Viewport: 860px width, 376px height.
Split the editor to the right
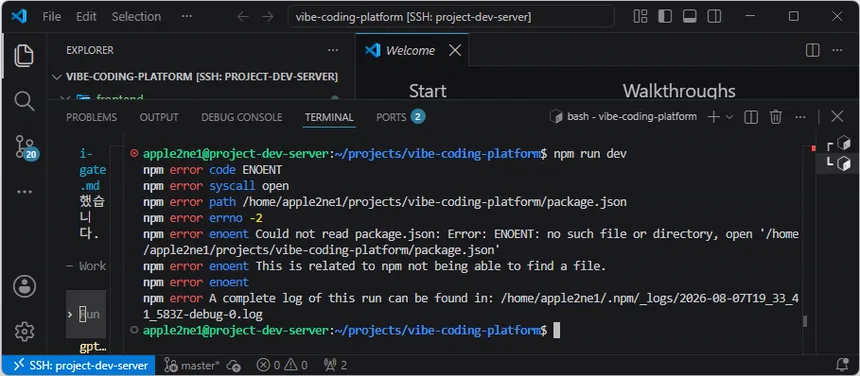pos(813,50)
